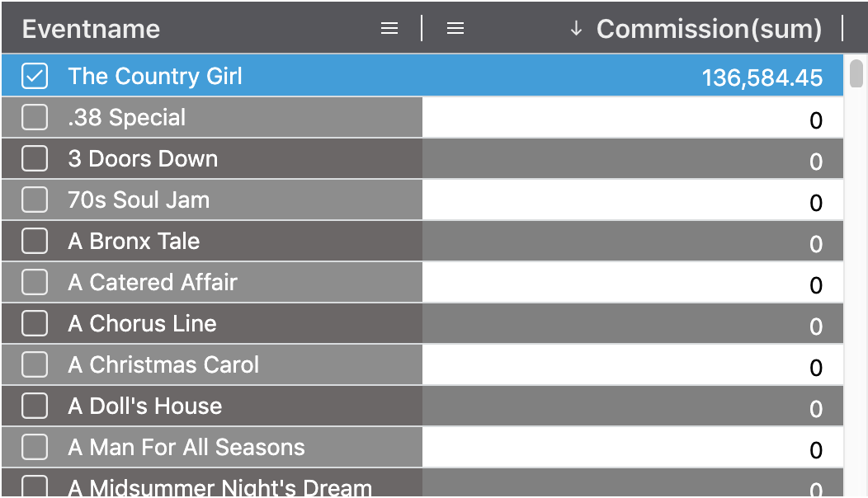Check the .38 Special row checkbox
Image resolution: width=868 pixels, height=498 pixels.
[35, 118]
